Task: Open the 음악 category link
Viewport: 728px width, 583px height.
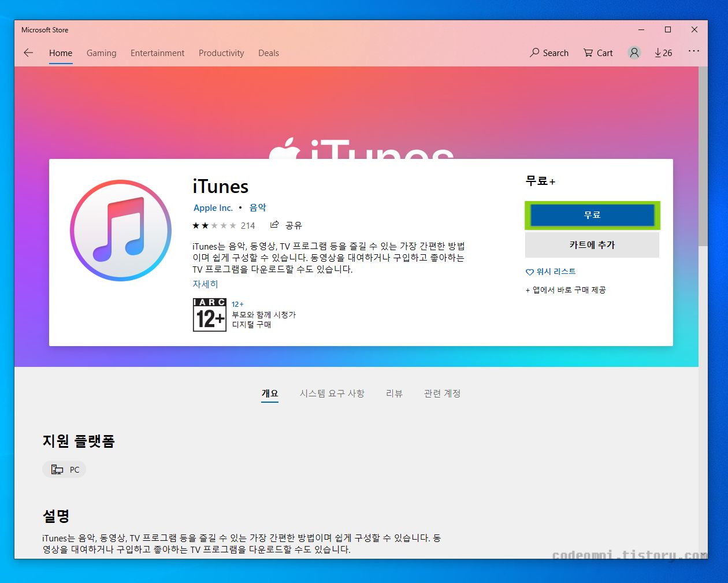Action: click(258, 207)
